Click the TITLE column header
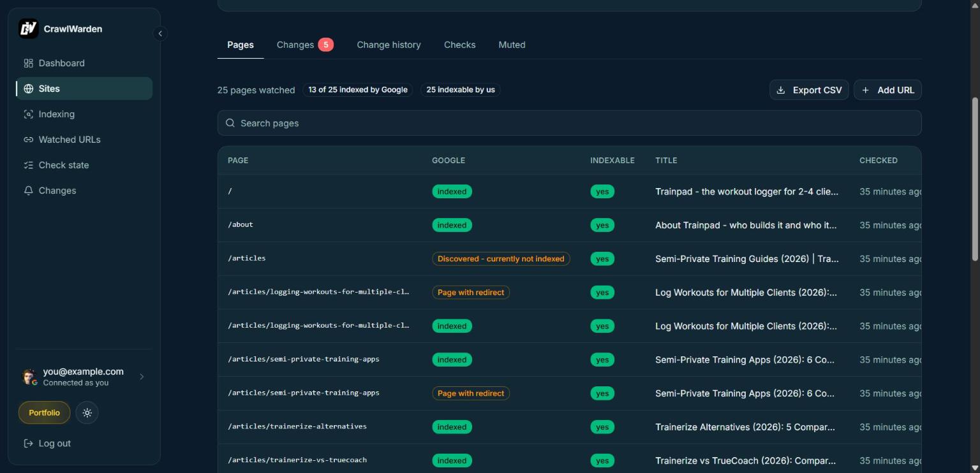Image resolution: width=980 pixels, height=473 pixels. pos(666,161)
